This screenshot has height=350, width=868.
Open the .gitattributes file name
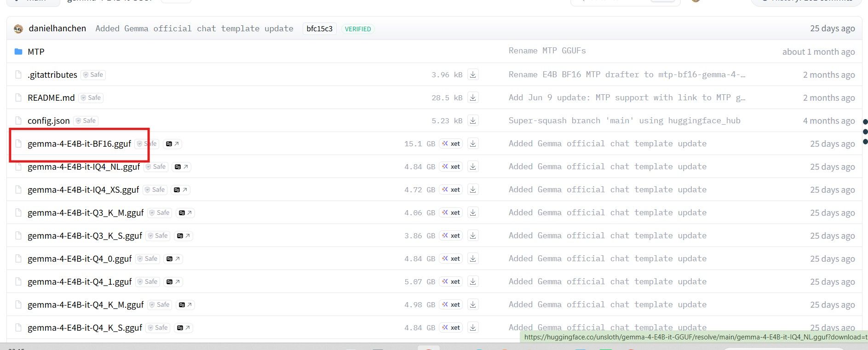(x=52, y=75)
